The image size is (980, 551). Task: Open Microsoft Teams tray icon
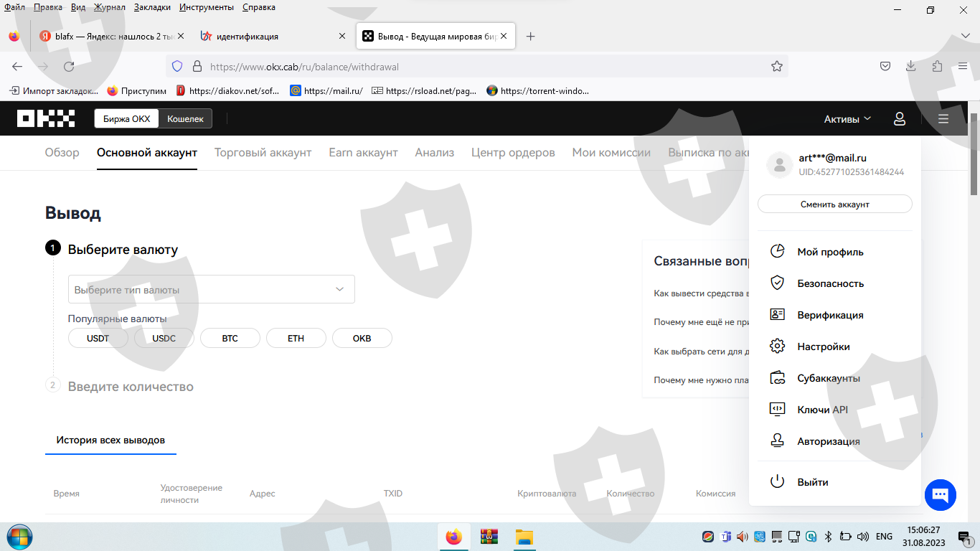click(725, 536)
